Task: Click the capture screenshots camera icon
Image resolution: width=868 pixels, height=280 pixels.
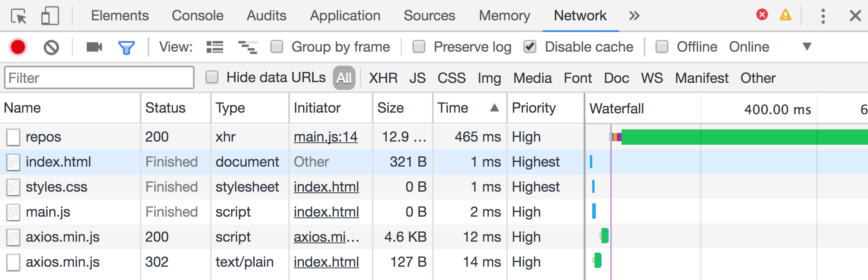Action: pyautogui.click(x=94, y=47)
